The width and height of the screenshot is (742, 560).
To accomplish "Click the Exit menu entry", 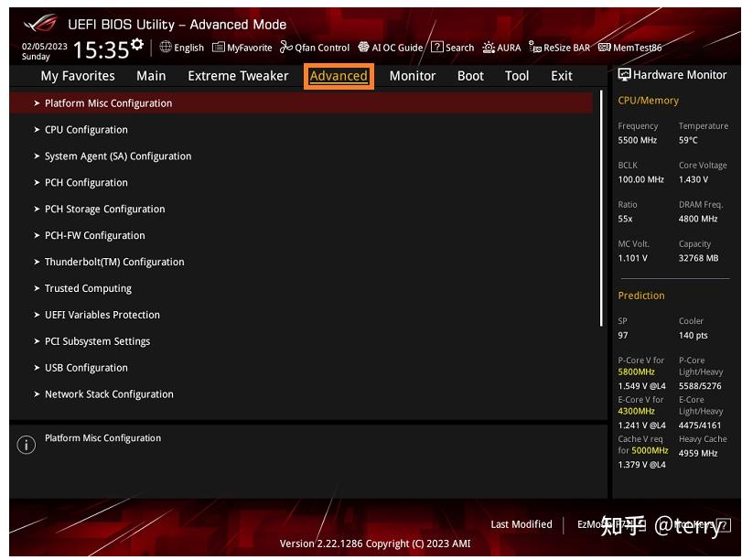I will 561,76.
